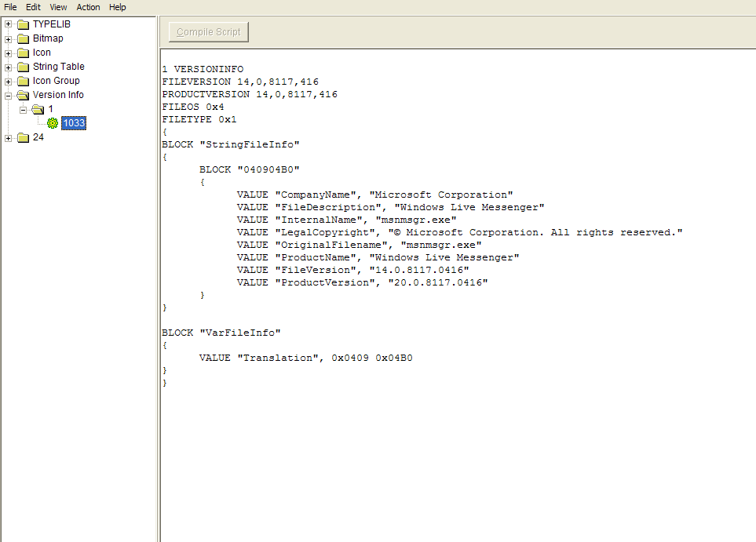Select the Icon tree label
The image size is (756, 542).
(x=42, y=53)
